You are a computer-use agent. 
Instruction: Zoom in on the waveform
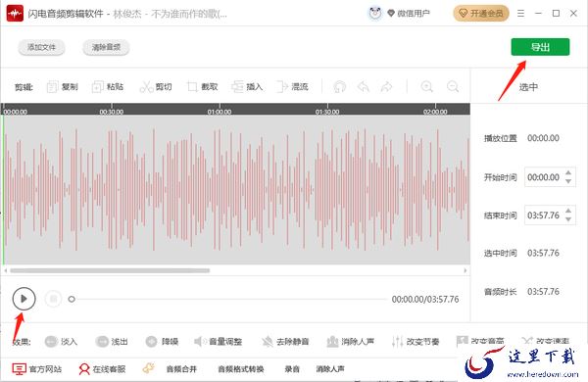click(426, 86)
